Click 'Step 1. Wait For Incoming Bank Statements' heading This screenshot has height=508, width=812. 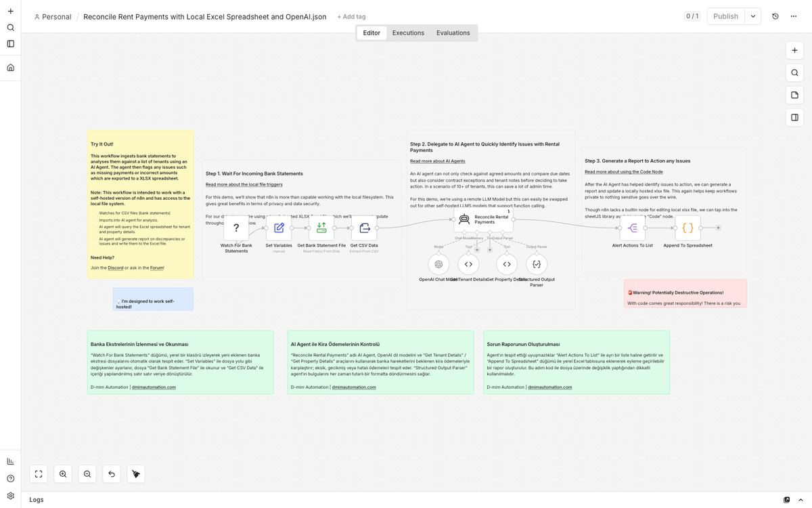click(254, 173)
